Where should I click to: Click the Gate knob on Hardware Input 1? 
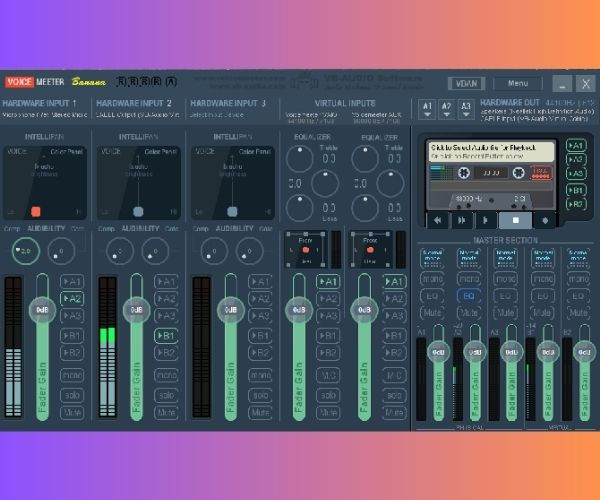point(61,251)
